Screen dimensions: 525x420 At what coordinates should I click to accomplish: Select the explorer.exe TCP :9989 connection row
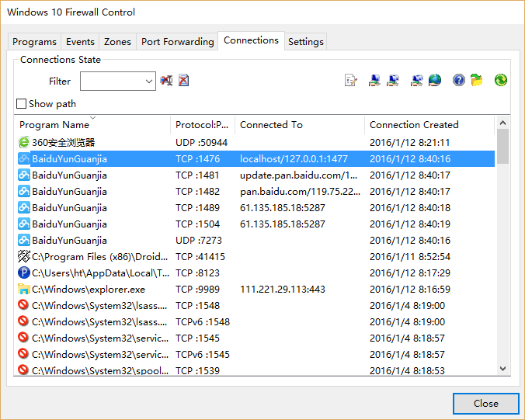[x=255, y=290]
